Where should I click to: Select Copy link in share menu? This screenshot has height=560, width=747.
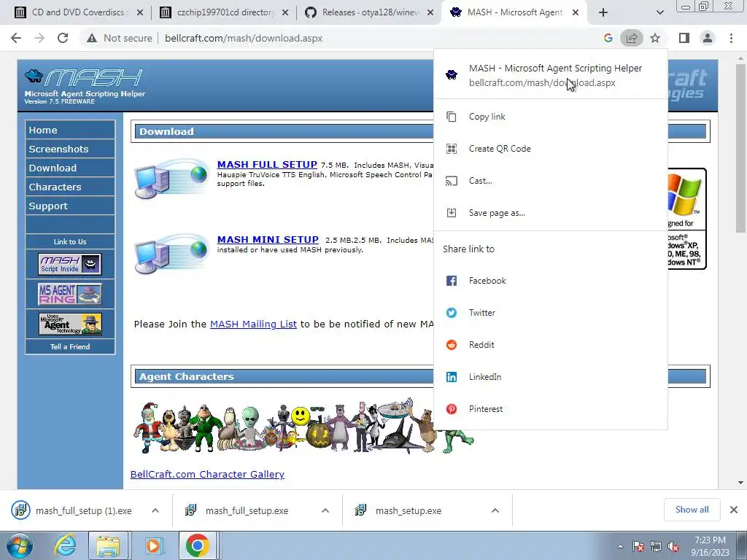pos(551,117)
